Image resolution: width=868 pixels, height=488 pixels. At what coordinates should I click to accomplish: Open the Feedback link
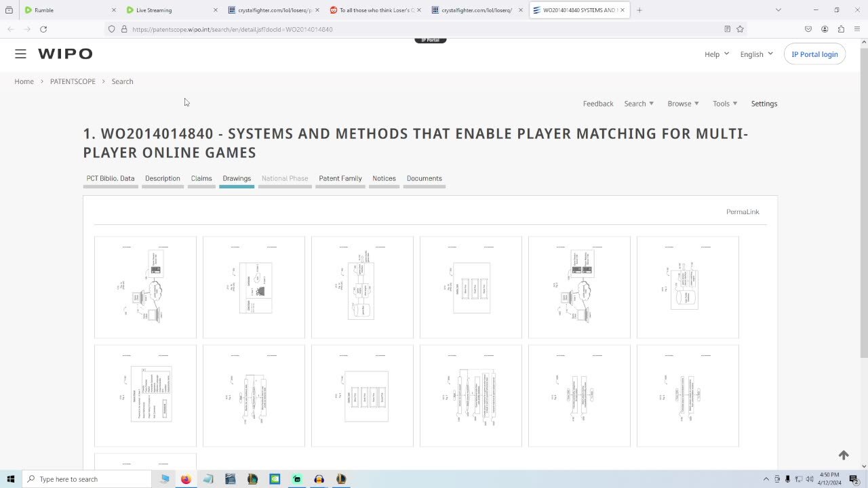click(x=598, y=104)
